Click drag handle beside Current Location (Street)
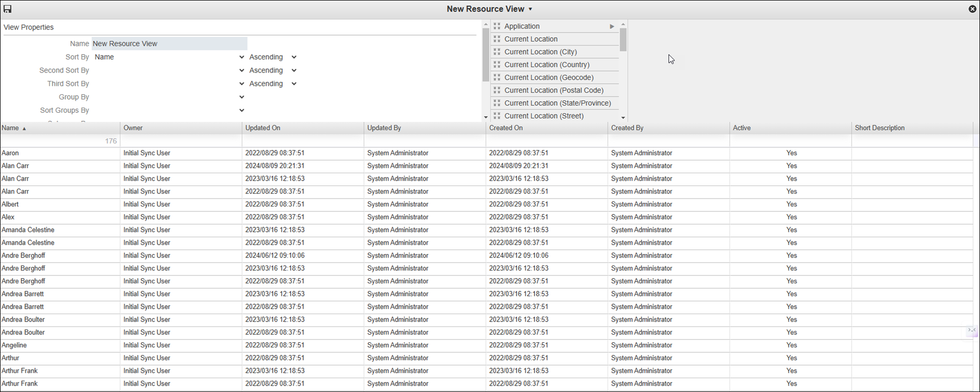 [x=497, y=115]
